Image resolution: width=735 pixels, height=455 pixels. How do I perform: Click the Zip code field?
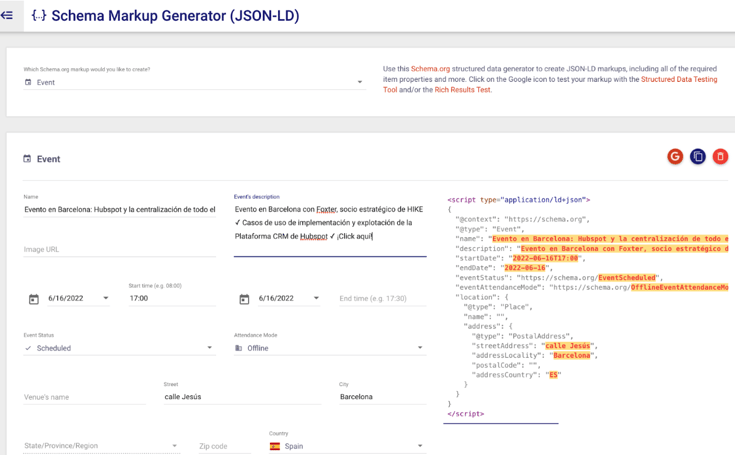click(225, 446)
